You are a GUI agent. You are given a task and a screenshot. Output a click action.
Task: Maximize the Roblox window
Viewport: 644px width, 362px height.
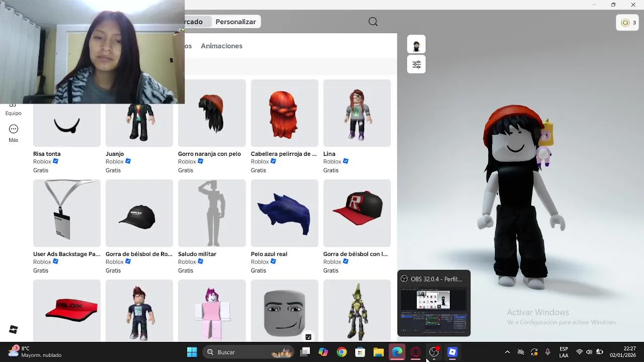click(x=613, y=5)
